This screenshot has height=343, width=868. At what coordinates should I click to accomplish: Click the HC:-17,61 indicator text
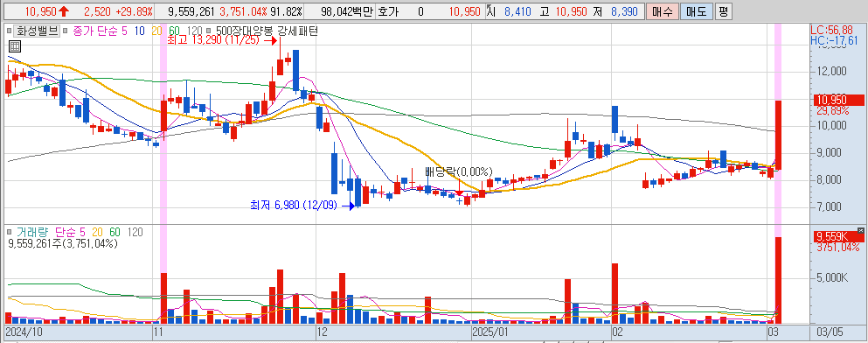tap(834, 40)
